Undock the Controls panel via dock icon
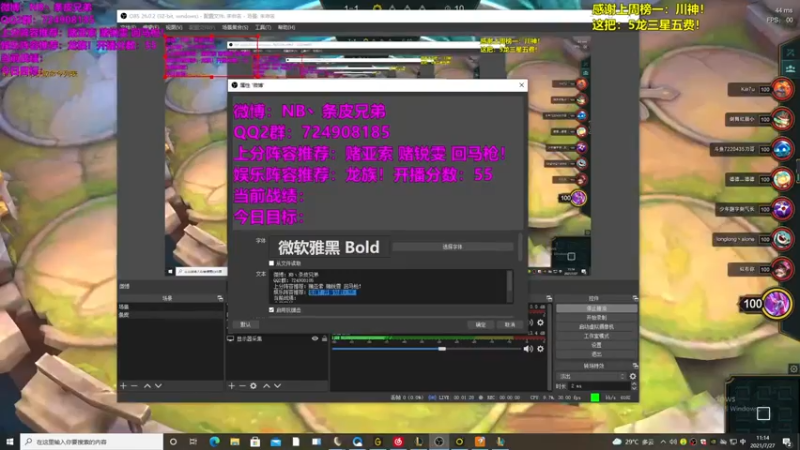Viewport: 800px width, 450px height. [635, 298]
